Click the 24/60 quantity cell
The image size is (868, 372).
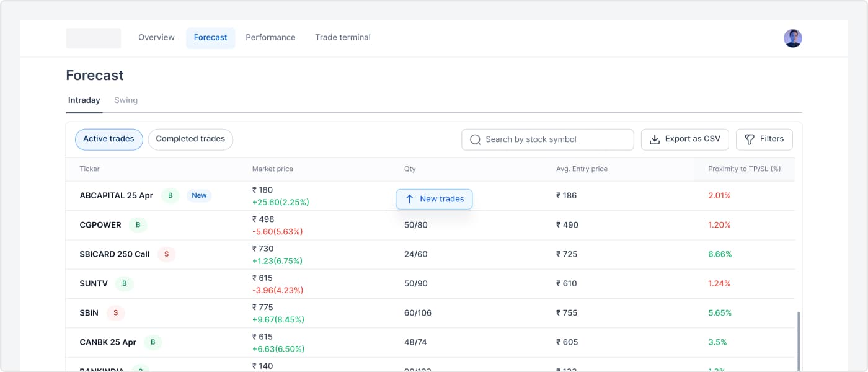click(416, 254)
